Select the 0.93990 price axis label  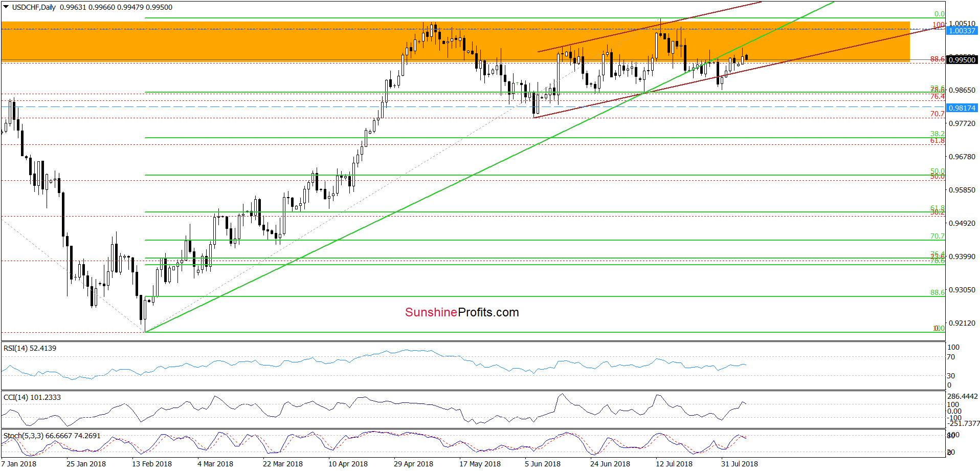(962, 256)
